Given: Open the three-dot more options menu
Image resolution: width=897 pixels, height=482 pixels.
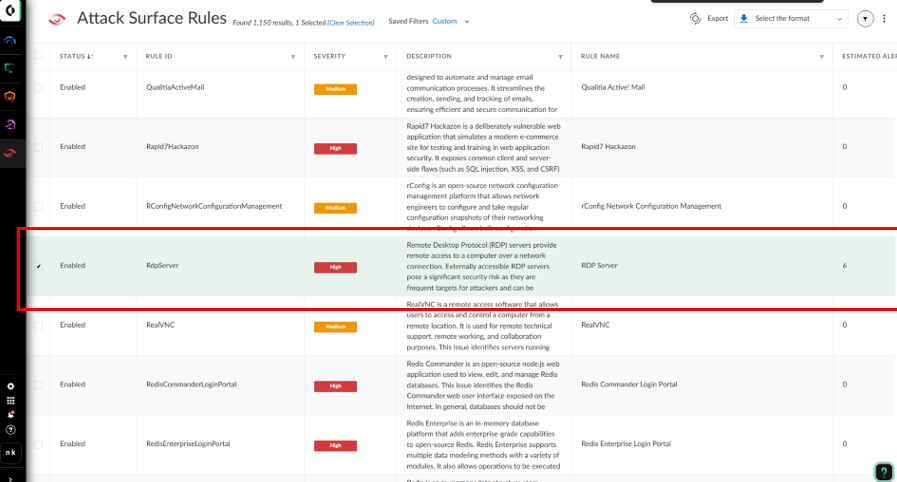Looking at the screenshot, I should (x=884, y=19).
